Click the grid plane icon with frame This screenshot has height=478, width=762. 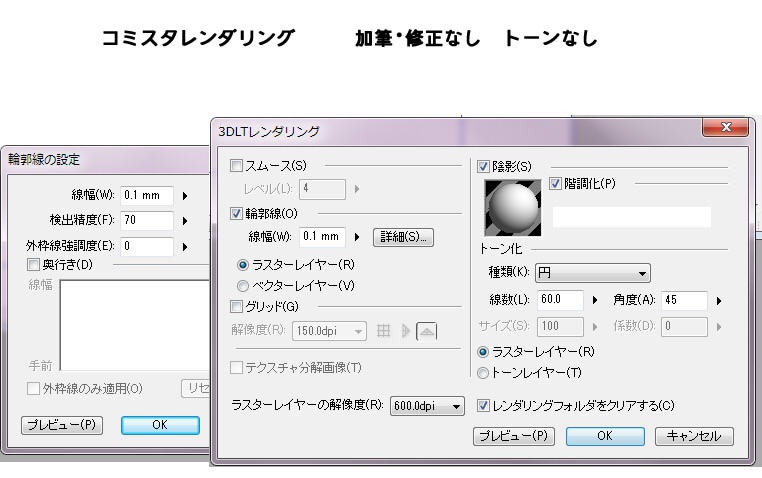tap(426, 331)
